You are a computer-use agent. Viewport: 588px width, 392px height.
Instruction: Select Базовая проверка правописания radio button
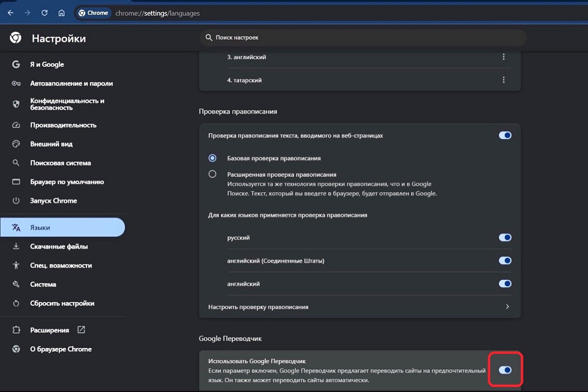click(x=212, y=158)
